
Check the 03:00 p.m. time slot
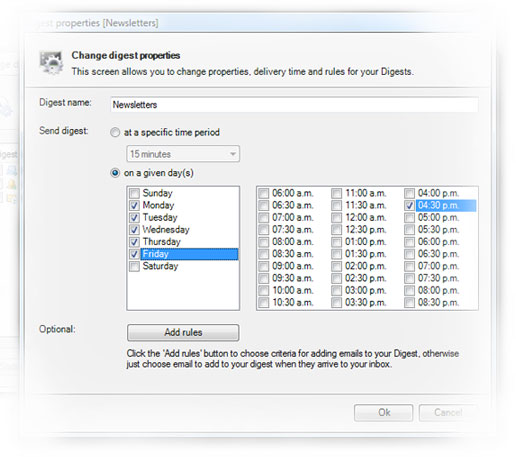(x=337, y=291)
